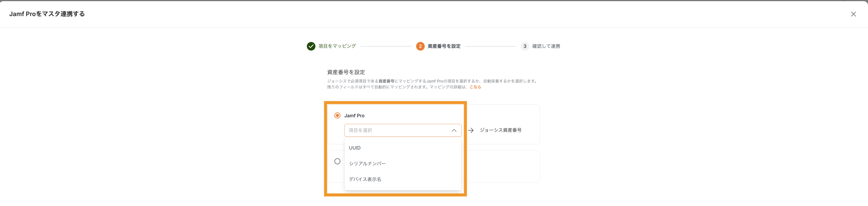Click the green checkmark step icon

311,46
